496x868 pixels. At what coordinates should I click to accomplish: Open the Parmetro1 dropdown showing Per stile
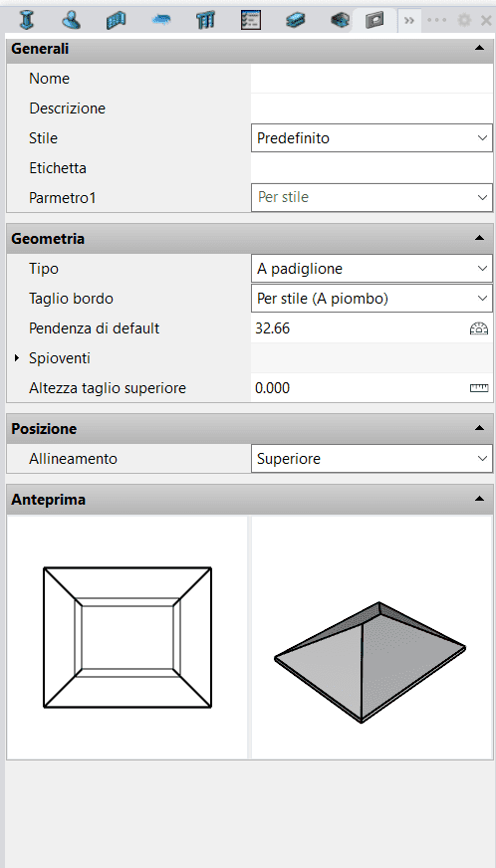click(x=372, y=197)
